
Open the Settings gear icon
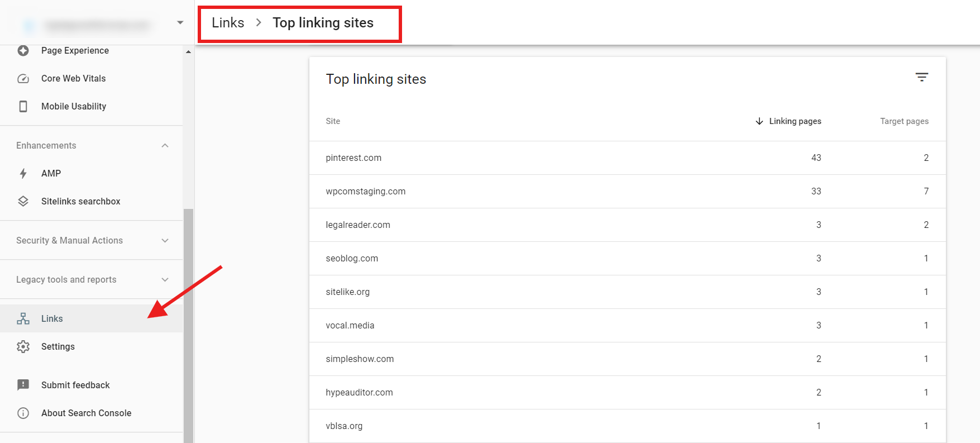pyautogui.click(x=23, y=346)
